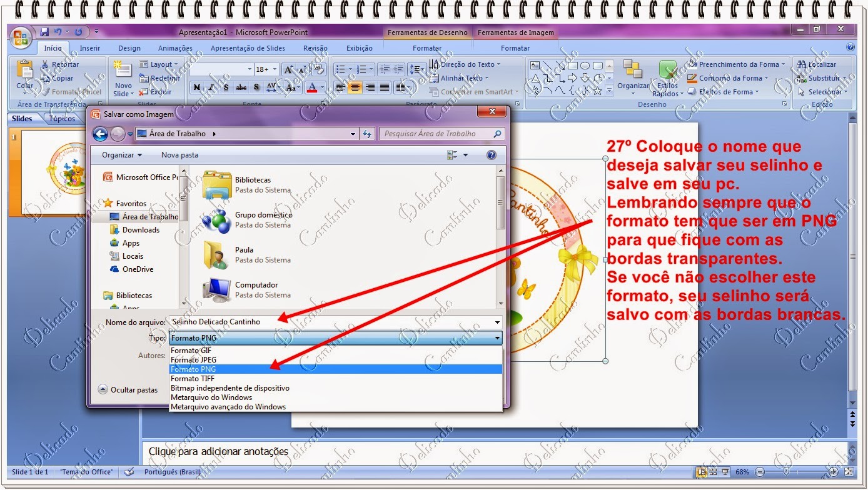This screenshot has height=490, width=868.
Task: Click the zoom out minus button
Action: point(759,472)
